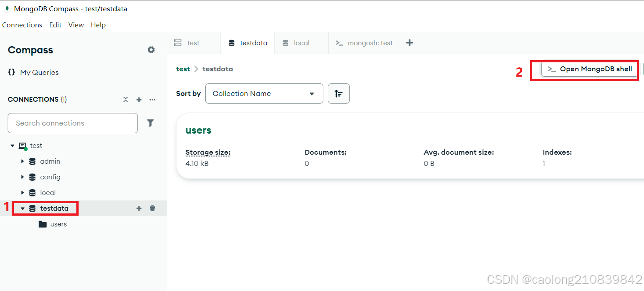Image resolution: width=644 pixels, height=291 pixels.
Task: Open the users collection card
Action: coord(410,146)
